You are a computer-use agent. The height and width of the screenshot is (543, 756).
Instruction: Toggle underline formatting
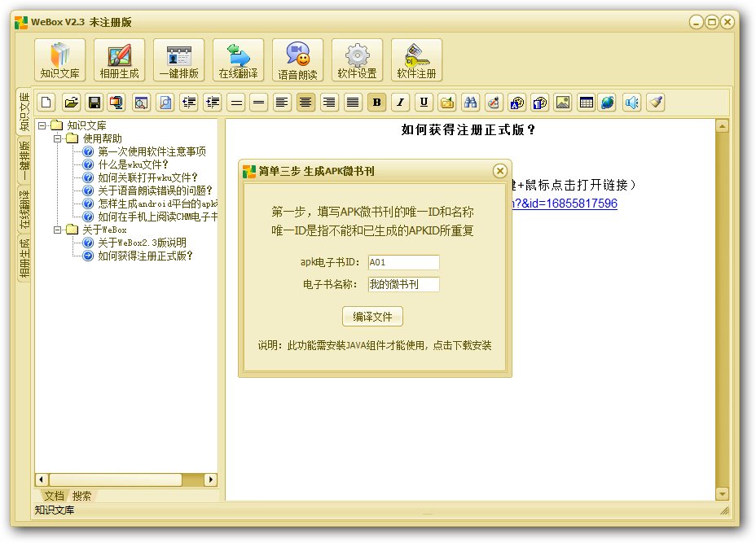pyautogui.click(x=424, y=102)
